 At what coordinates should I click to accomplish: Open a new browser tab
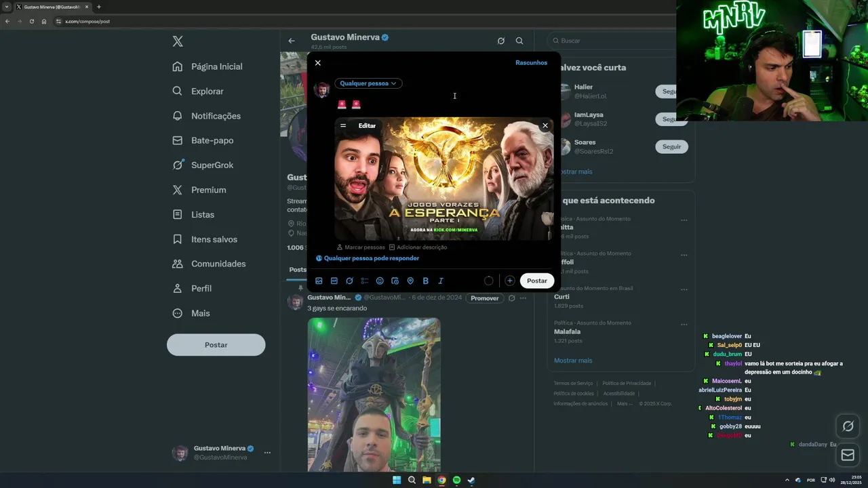98,7
